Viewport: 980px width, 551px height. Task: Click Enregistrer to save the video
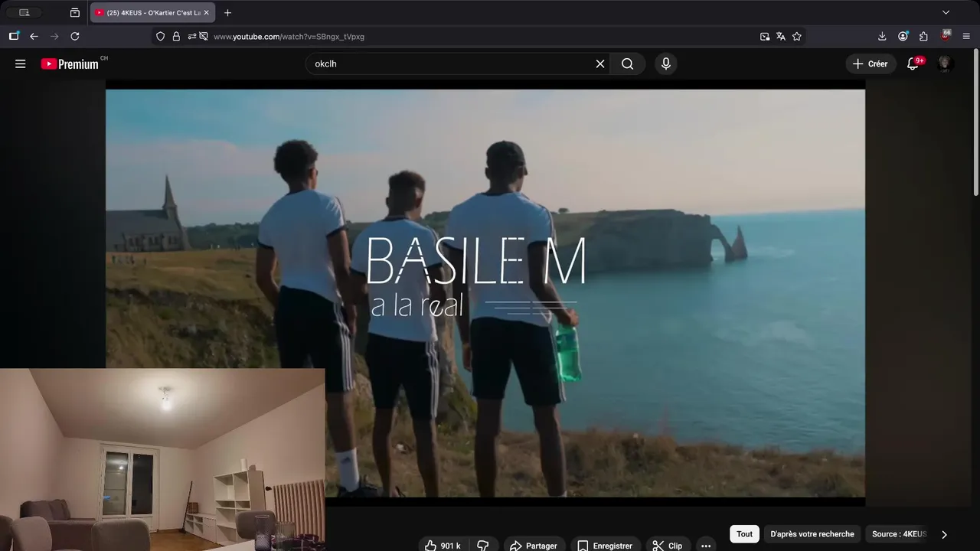click(605, 546)
